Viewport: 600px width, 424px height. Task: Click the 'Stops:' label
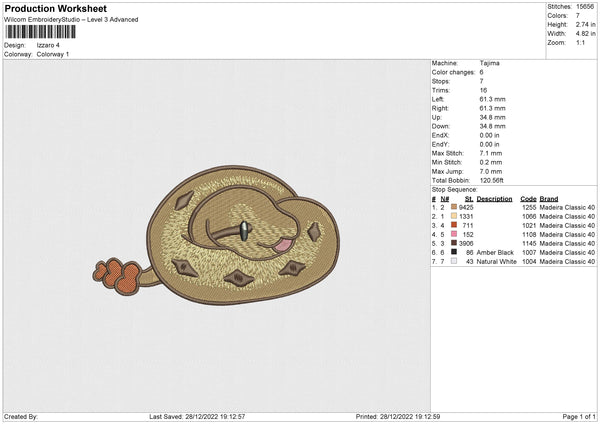coord(441,82)
